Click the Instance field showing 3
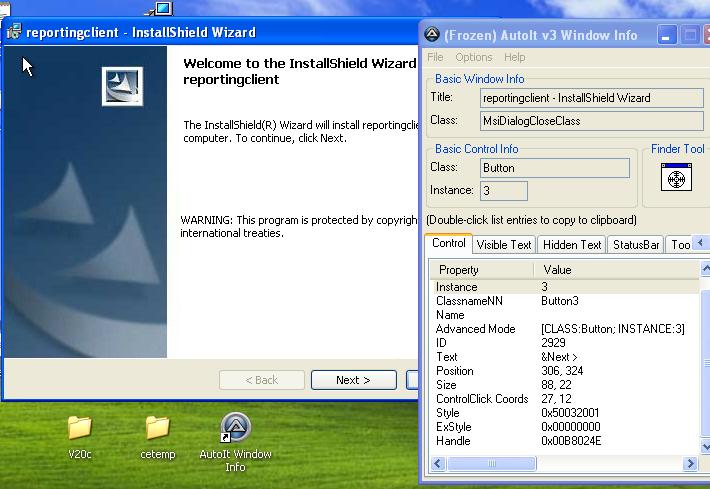The height and width of the screenshot is (489, 710). click(x=504, y=191)
